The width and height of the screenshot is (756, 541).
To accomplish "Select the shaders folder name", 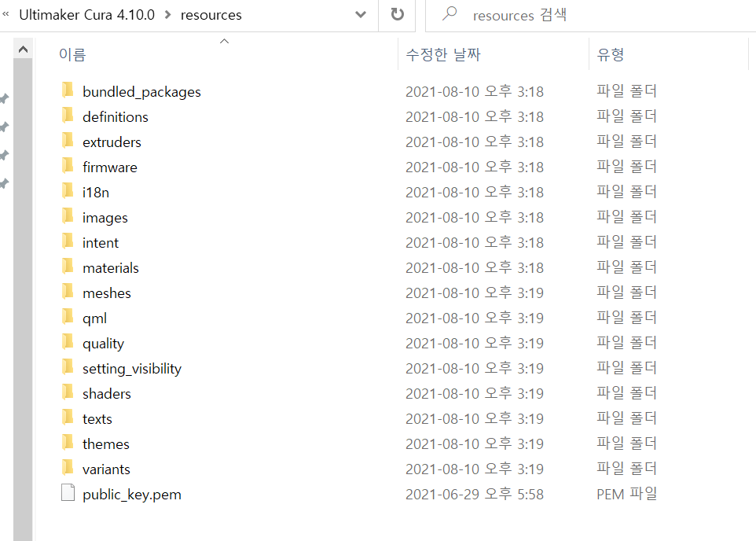I will point(107,394).
